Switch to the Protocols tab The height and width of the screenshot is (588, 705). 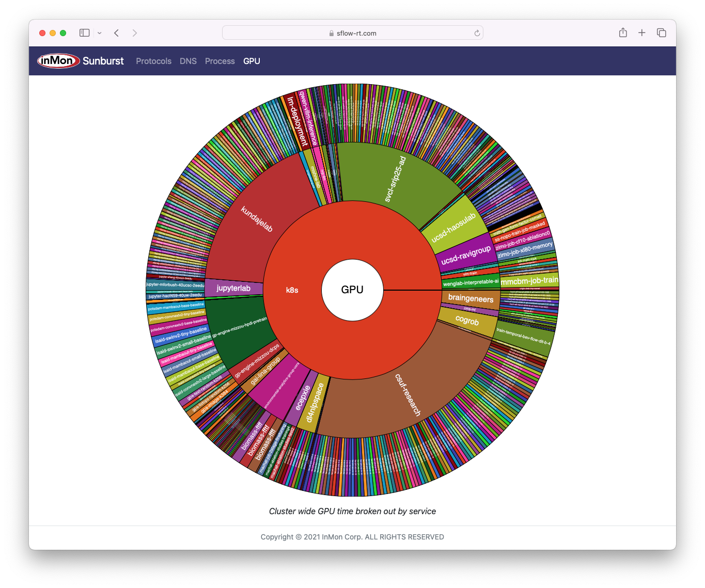pyautogui.click(x=153, y=61)
